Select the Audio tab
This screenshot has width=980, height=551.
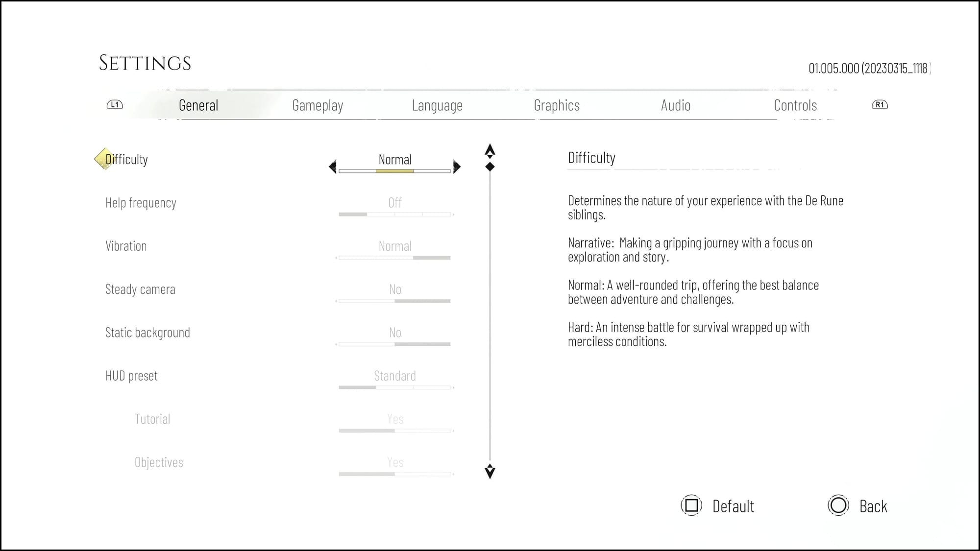tap(676, 104)
